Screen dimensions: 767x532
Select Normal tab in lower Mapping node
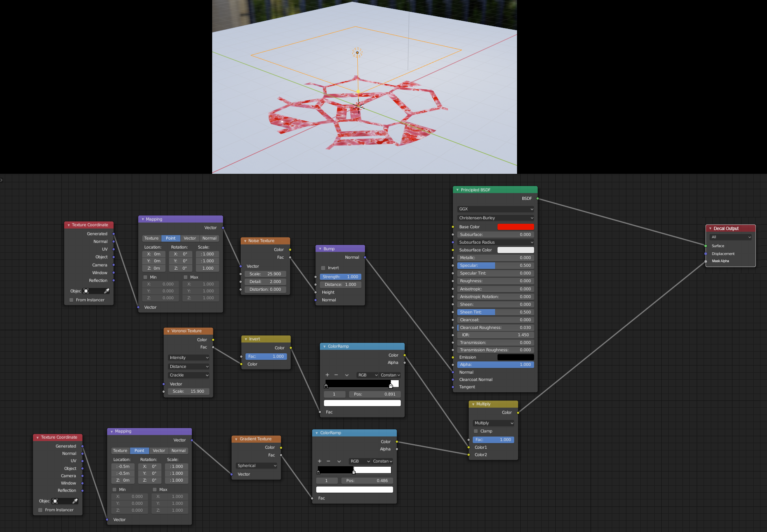178,451
